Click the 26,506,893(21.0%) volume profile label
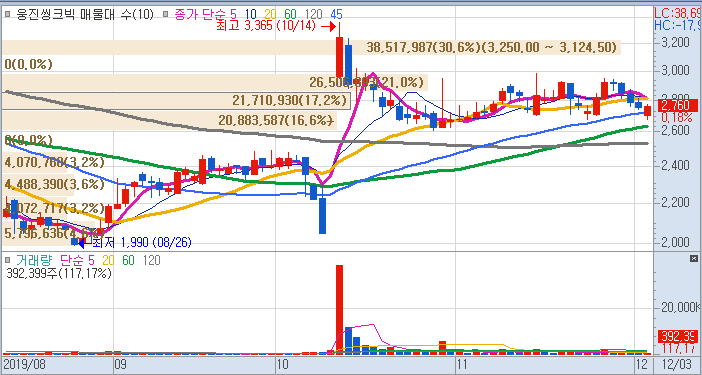 [366, 82]
